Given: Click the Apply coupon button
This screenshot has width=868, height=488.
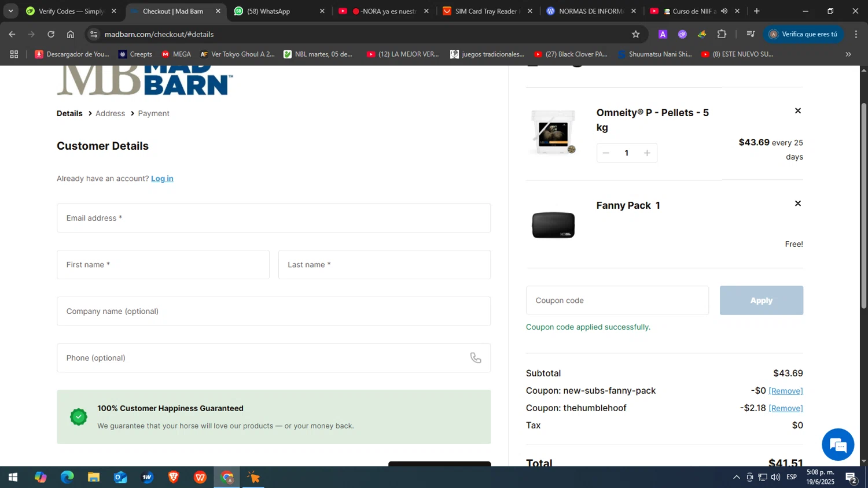Looking at the screenshot, I should click(x=761, y=301).
